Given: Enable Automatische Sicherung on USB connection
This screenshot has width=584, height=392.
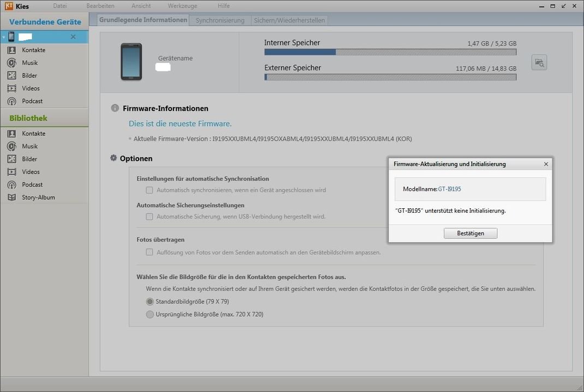Looking at the screenshot, I should point(150,216).
